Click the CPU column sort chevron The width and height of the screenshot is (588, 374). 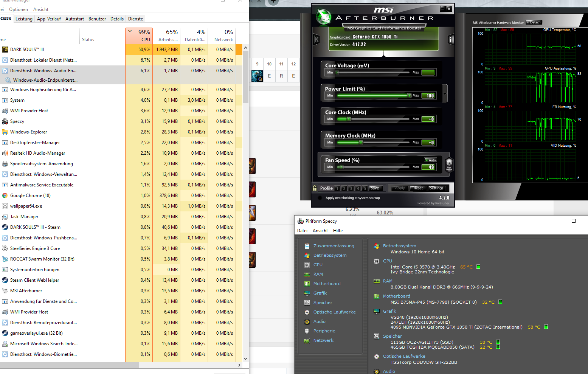(x=130, y=31)
